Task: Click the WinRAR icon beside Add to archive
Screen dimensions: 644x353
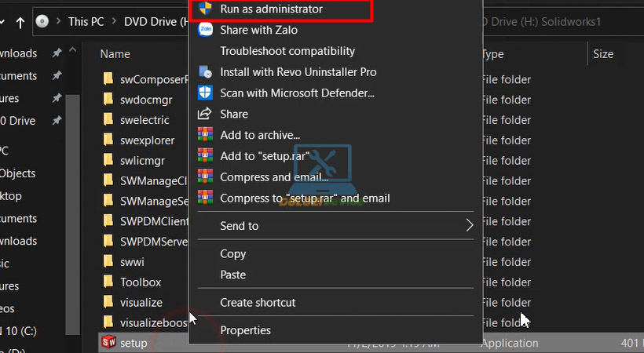Action: tap(205, 135)
